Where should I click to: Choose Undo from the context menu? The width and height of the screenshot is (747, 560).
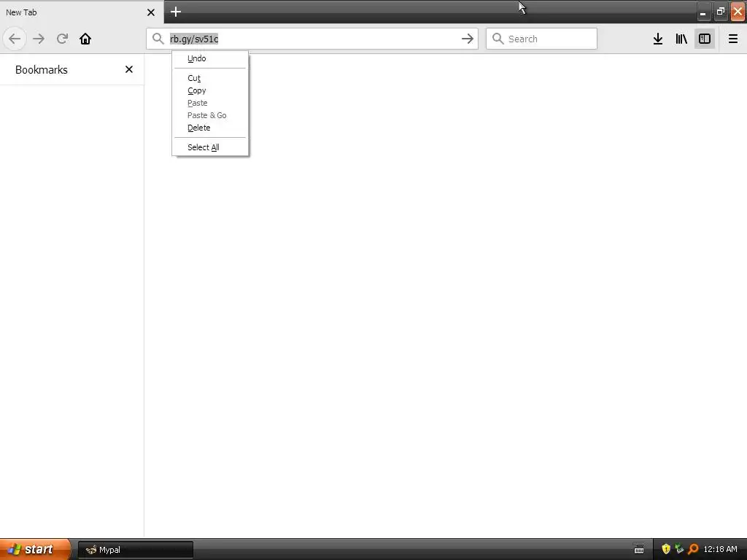coord(210,58)
